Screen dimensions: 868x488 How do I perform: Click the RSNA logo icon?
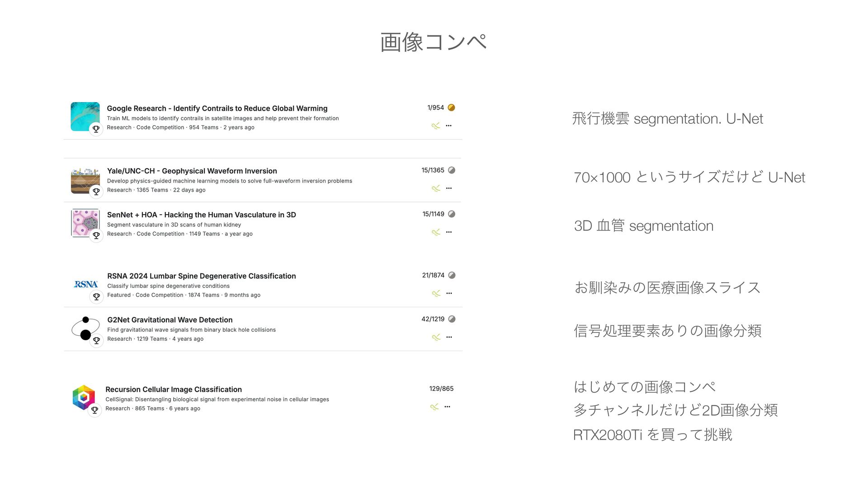coord(86,284)
